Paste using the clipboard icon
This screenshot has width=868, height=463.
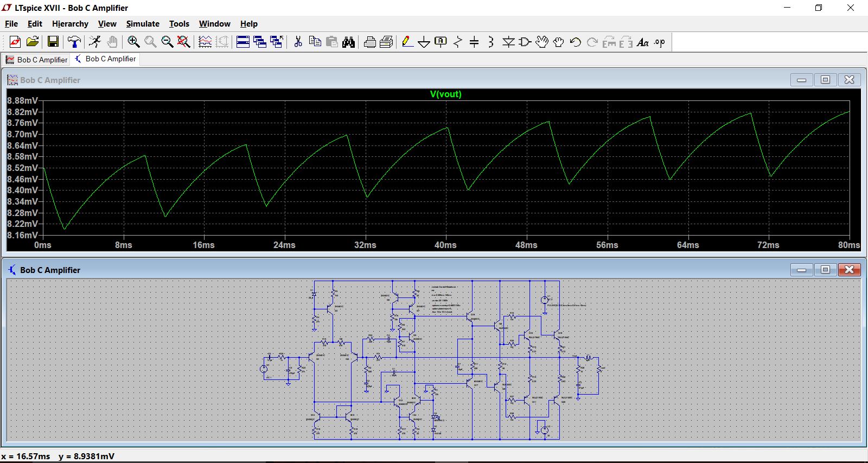332,42
